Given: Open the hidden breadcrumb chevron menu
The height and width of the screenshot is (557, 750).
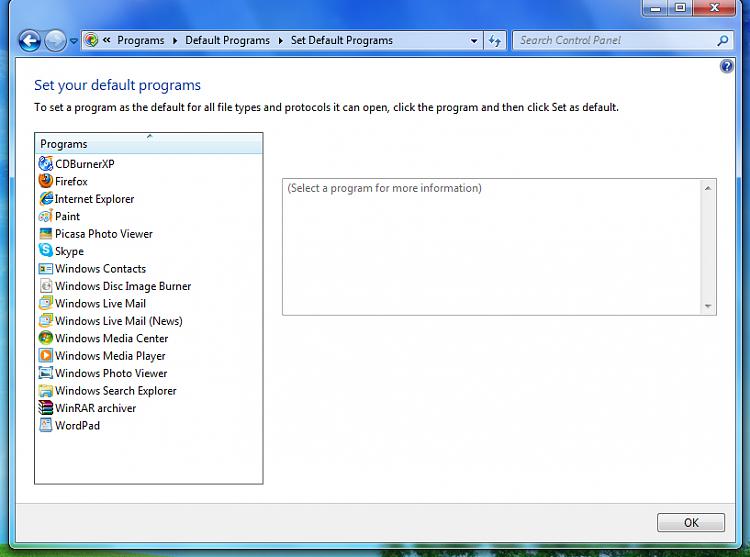Looking at the screenshot, I should 106,40.
